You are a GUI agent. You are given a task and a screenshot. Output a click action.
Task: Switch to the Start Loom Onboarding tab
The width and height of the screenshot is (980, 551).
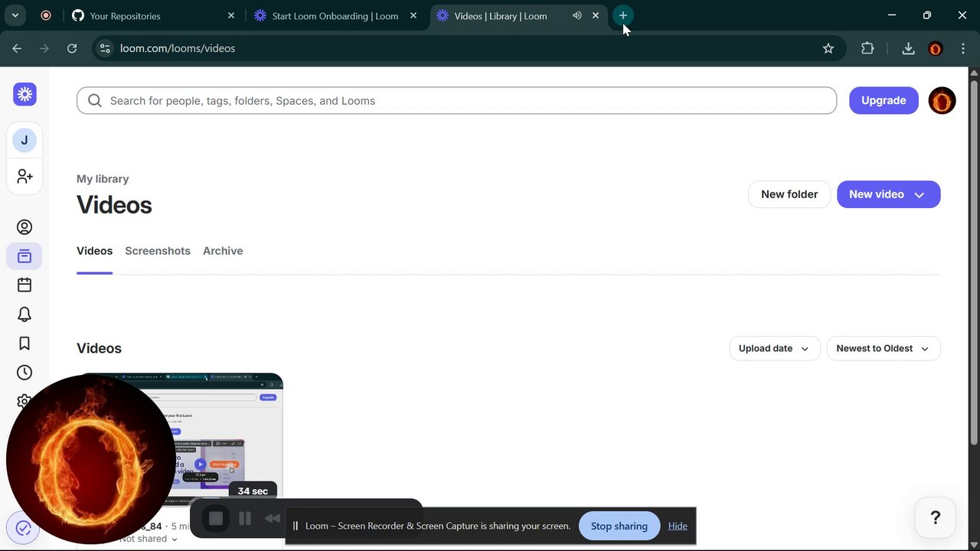(x=335, y=15)
